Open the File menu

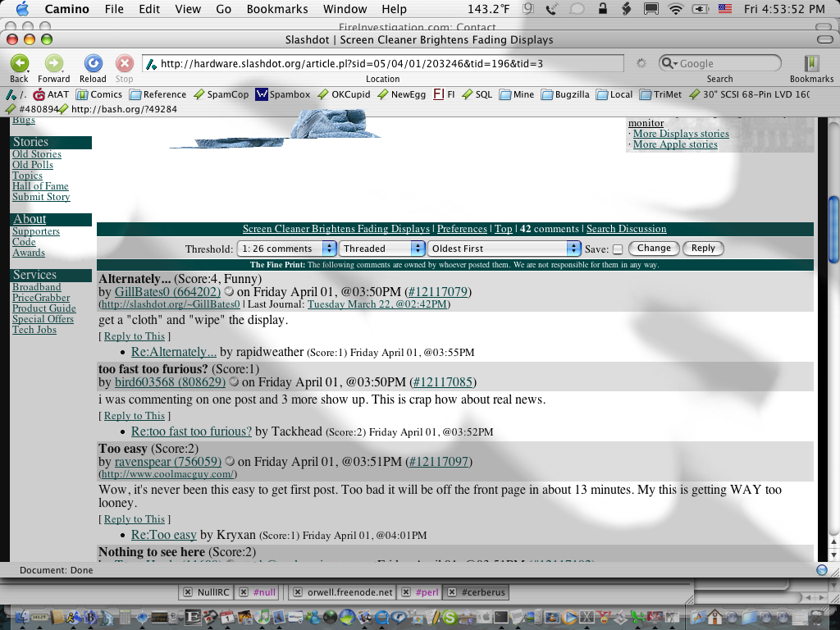[114, 9]
